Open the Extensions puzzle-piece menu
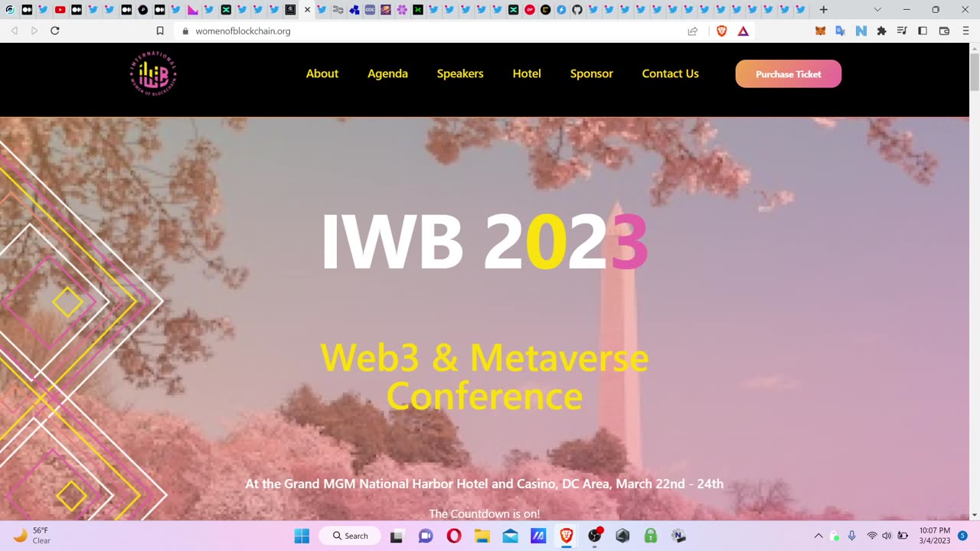980x551 pixels. 881,31
